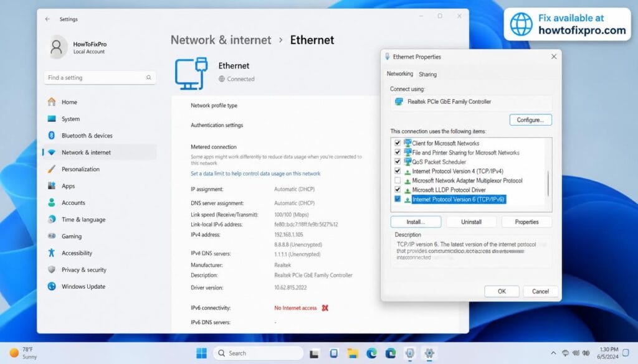Select Internet Protocol Version 4 (TCP/IPv4) row

pos(457,171)
